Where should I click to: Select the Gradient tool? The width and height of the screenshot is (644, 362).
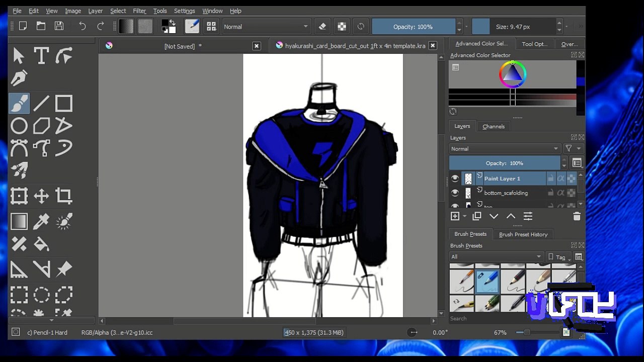click(19, 221)
